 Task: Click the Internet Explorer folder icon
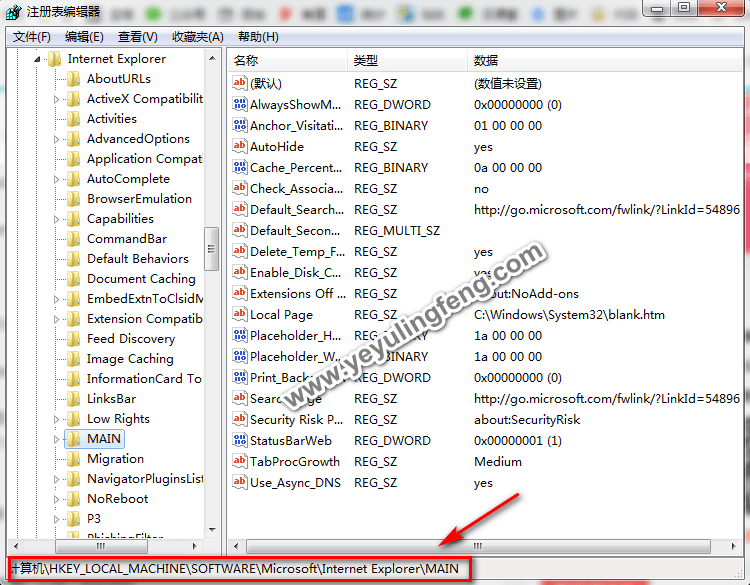(x=54, y=59)
